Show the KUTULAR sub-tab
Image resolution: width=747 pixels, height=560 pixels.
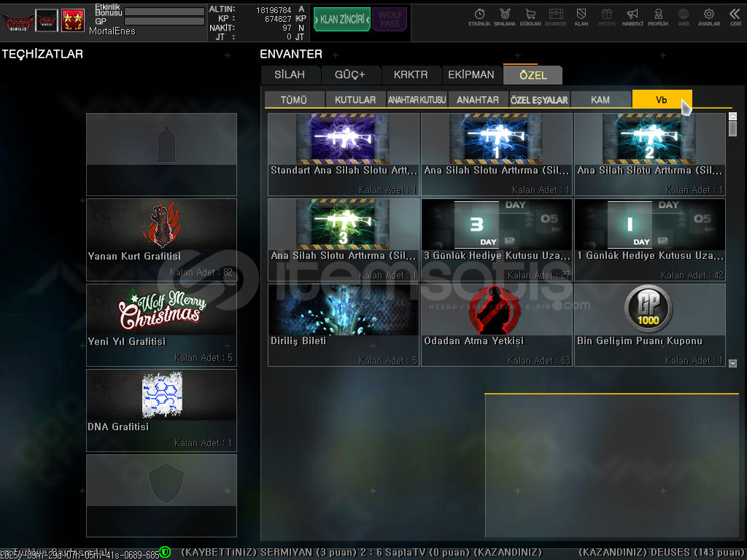point(355,99)
